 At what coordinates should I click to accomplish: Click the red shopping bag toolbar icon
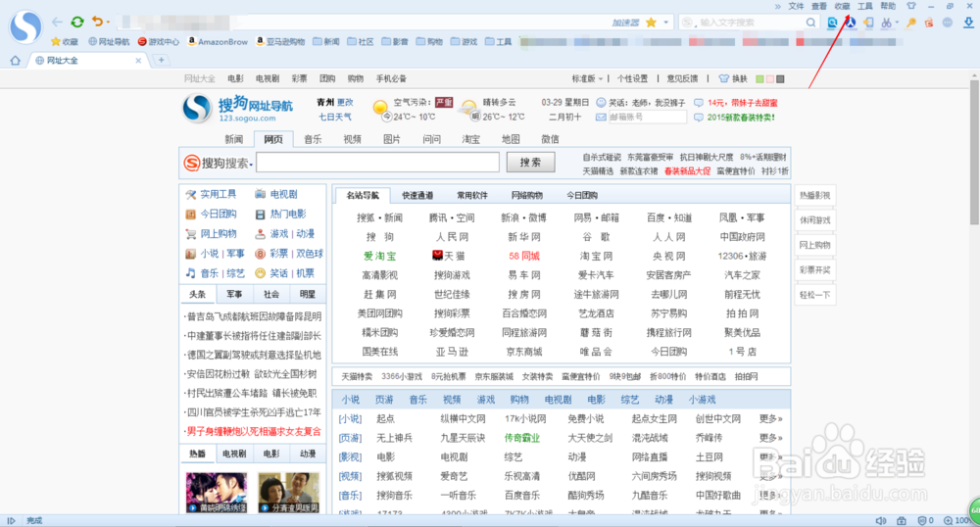point(929,23)
